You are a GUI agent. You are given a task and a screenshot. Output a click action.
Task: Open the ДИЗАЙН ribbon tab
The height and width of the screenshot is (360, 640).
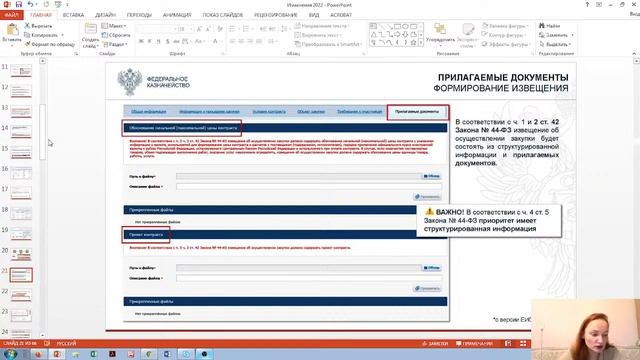tap(105, 15)
